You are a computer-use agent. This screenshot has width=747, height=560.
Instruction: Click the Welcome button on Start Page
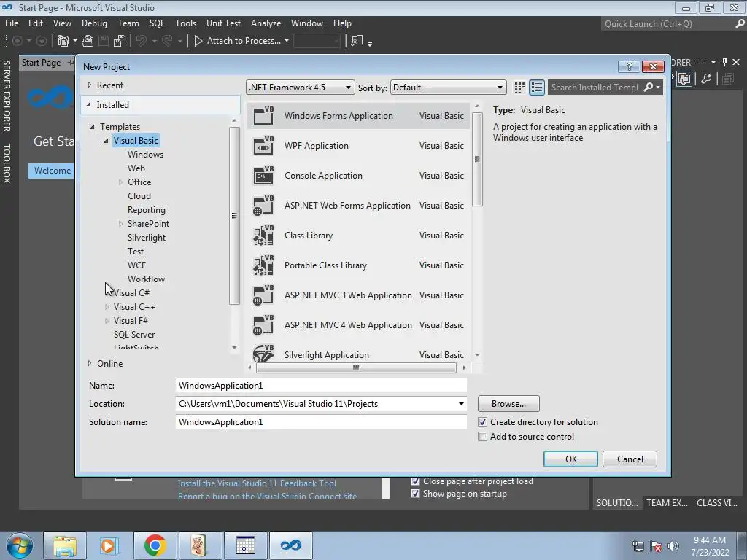point(52,171)
